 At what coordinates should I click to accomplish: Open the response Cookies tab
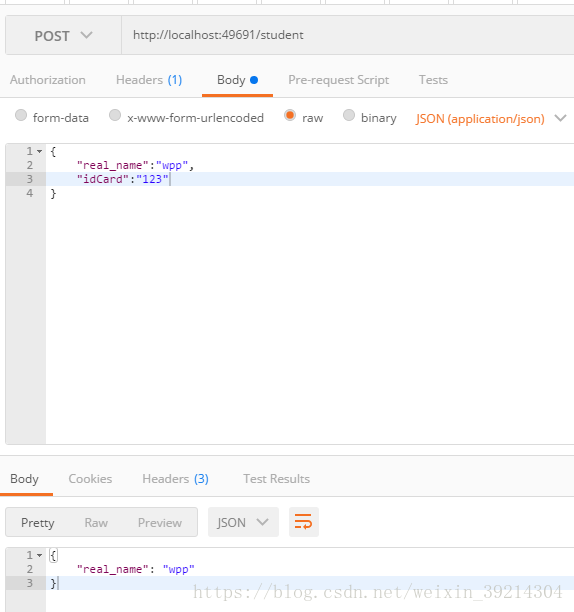click(x=90, y=479)
